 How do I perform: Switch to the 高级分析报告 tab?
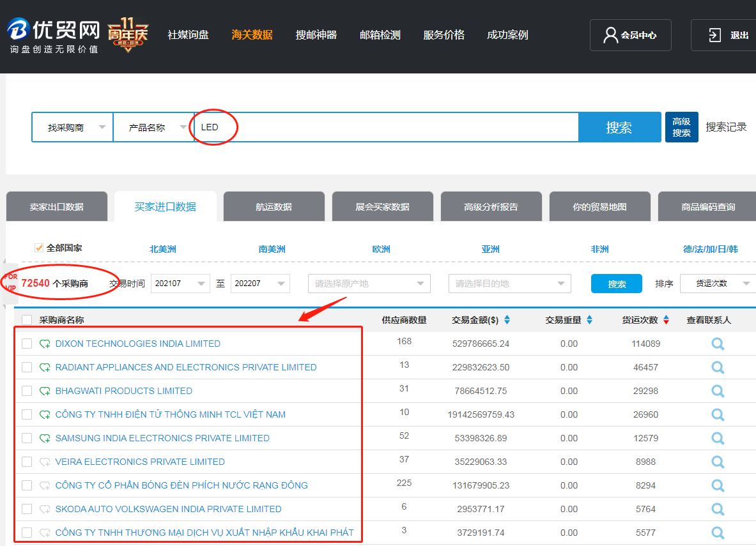[491, 207]
